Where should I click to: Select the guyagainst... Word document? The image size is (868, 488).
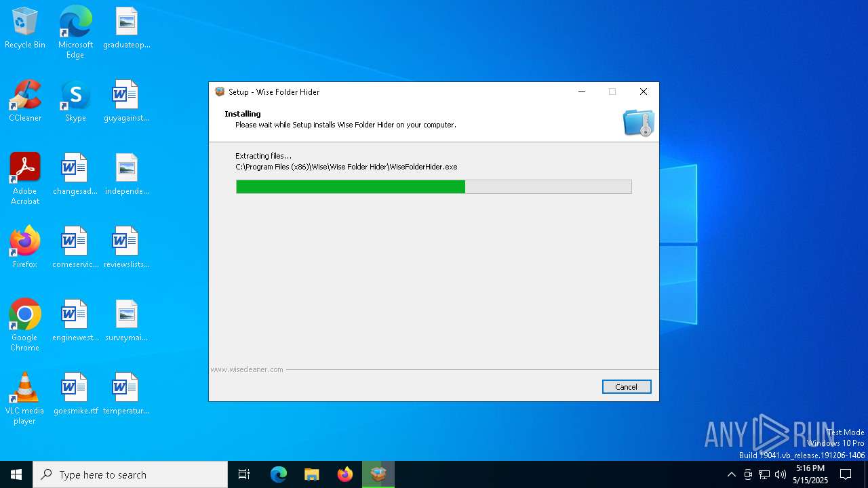click(x=127, y=102)
